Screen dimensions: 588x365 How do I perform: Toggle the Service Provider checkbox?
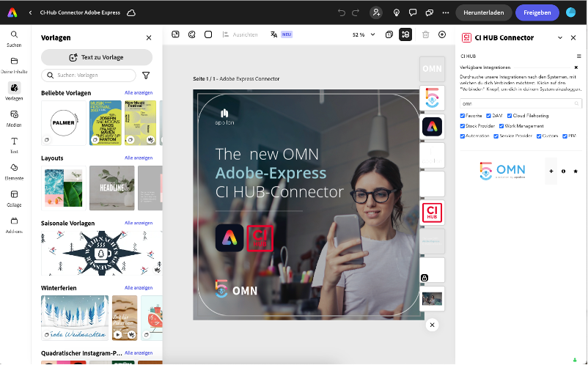(496, 136)
